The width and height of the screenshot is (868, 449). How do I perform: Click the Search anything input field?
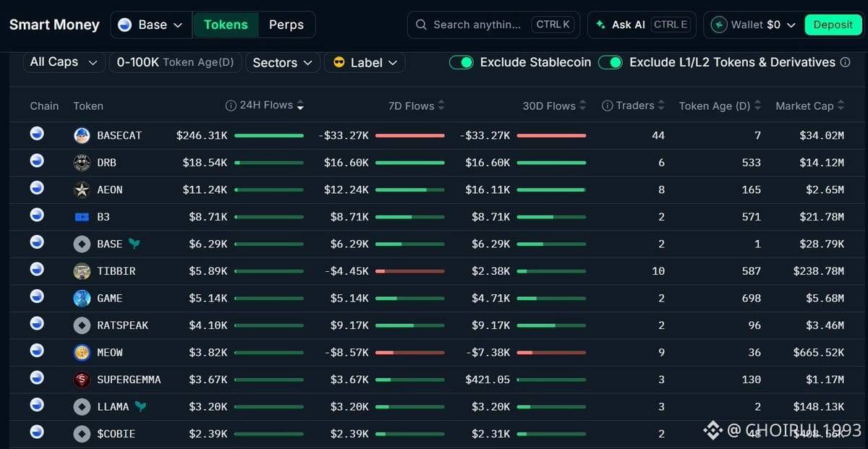[493, 25]
